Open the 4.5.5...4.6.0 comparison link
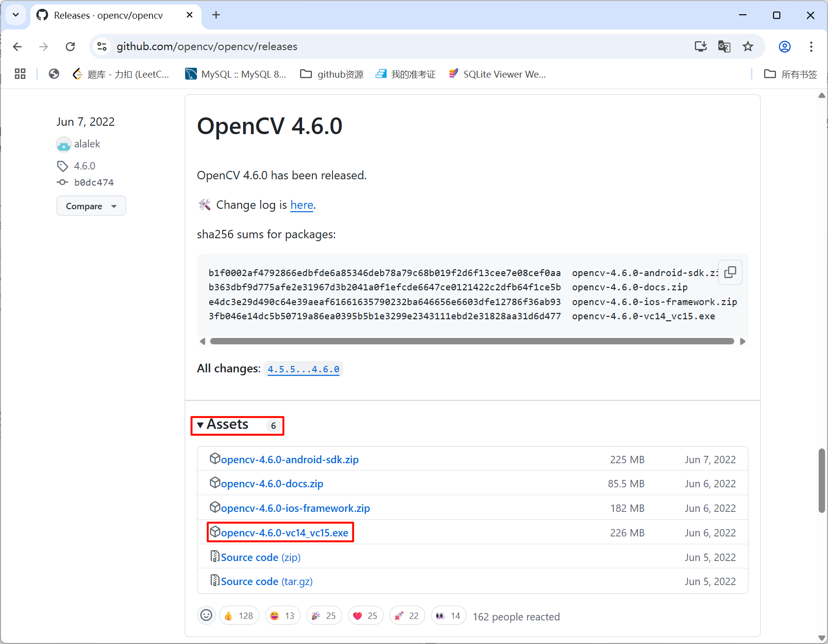The height and width of the screenshot is (644, 828). coord(304,369)
